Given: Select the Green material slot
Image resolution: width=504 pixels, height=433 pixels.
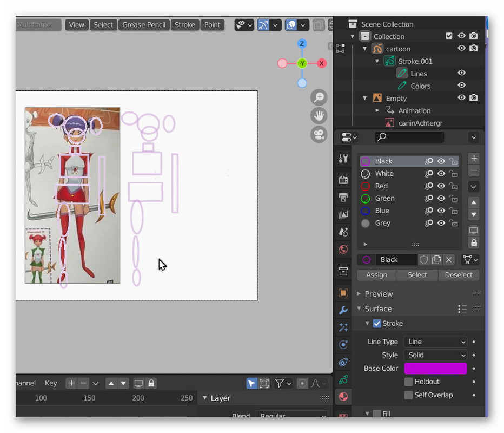Looking at the screenshot, I should 409,199.
